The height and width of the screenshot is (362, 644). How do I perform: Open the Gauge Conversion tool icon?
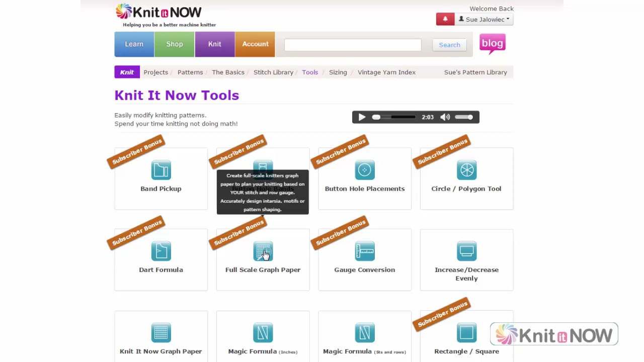(x=365, y=251)
